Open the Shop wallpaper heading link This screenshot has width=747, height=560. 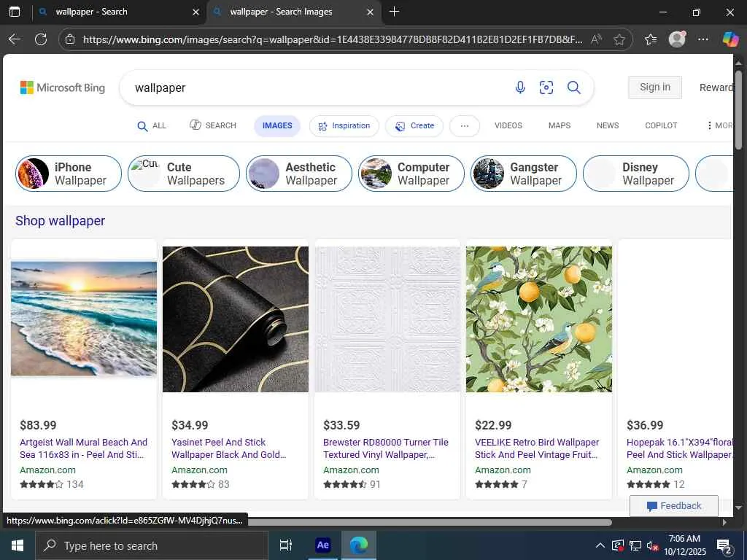point(60,221)
